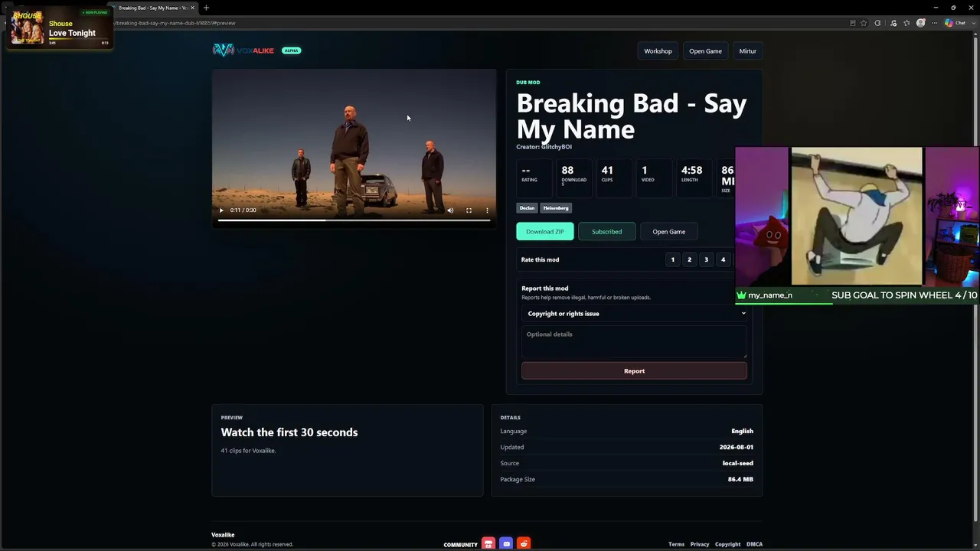
Task: Open the browser profile avatar
Action: pos(921,23)
